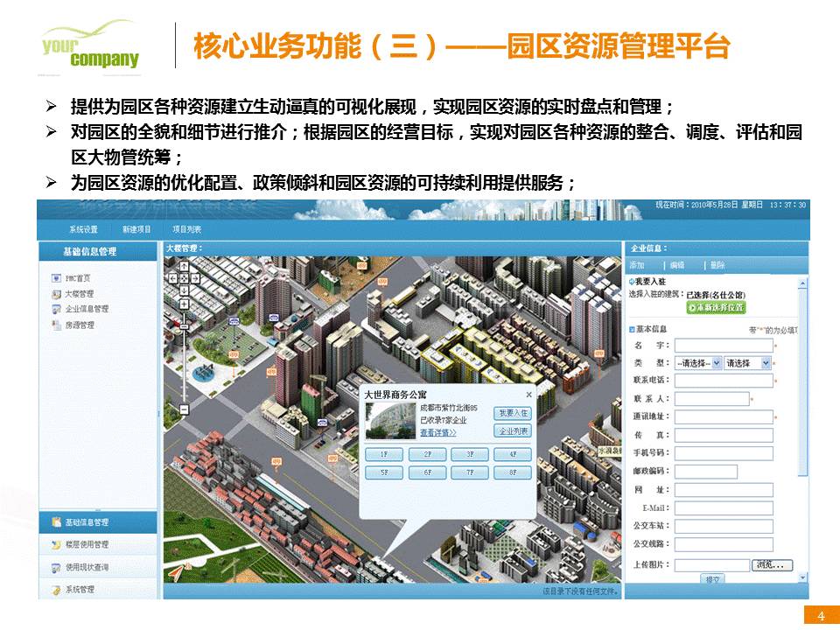
Task: Toggle the 基本信息 section checkbox
Action: point(633,329)
